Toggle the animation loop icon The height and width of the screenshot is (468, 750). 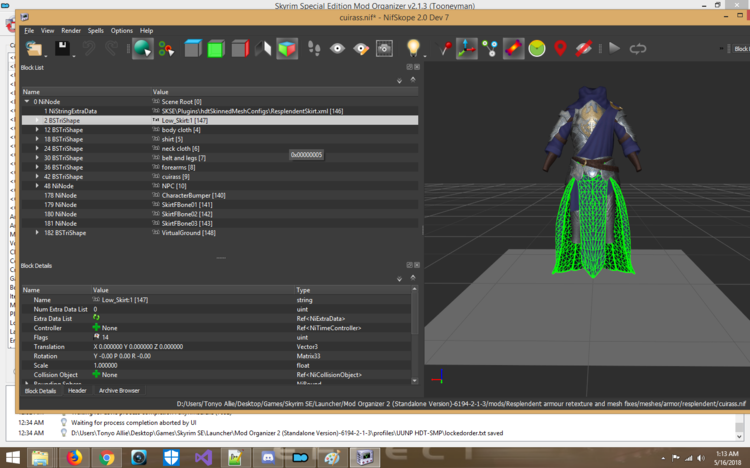pos(638,48)
